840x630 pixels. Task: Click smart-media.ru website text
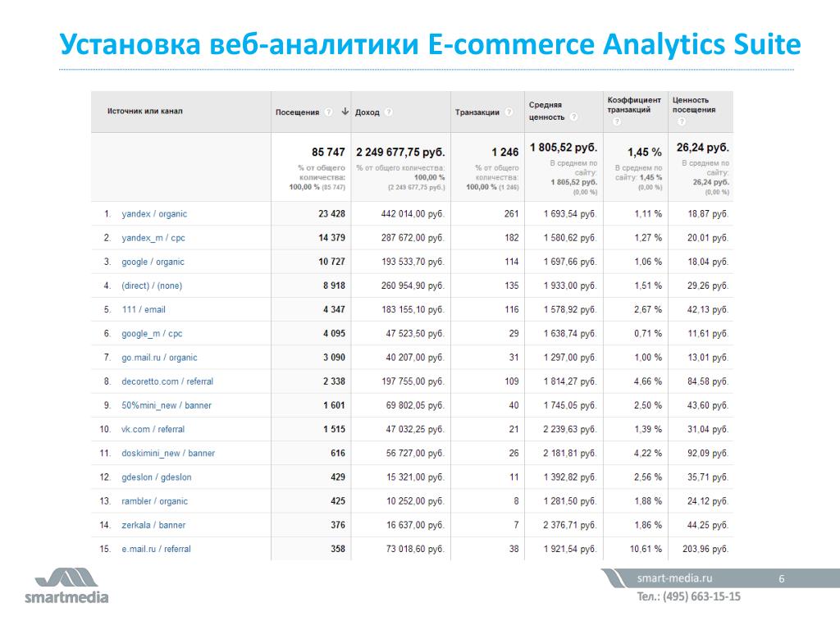(x=674, y=578)
